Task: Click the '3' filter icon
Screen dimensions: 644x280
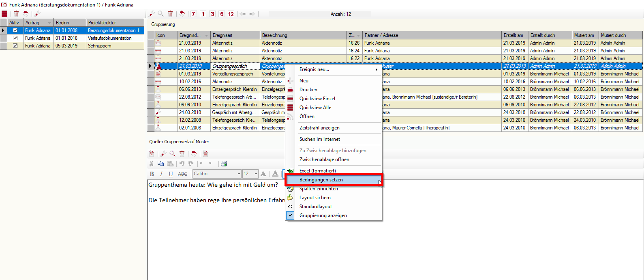Action: pos(212,14)
